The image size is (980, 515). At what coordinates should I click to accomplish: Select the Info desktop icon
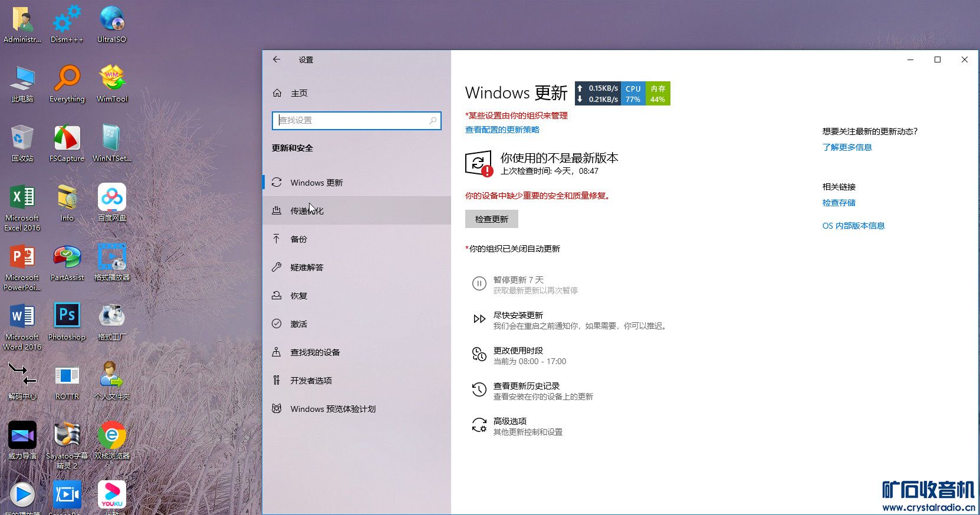click(x=67, y=202)
